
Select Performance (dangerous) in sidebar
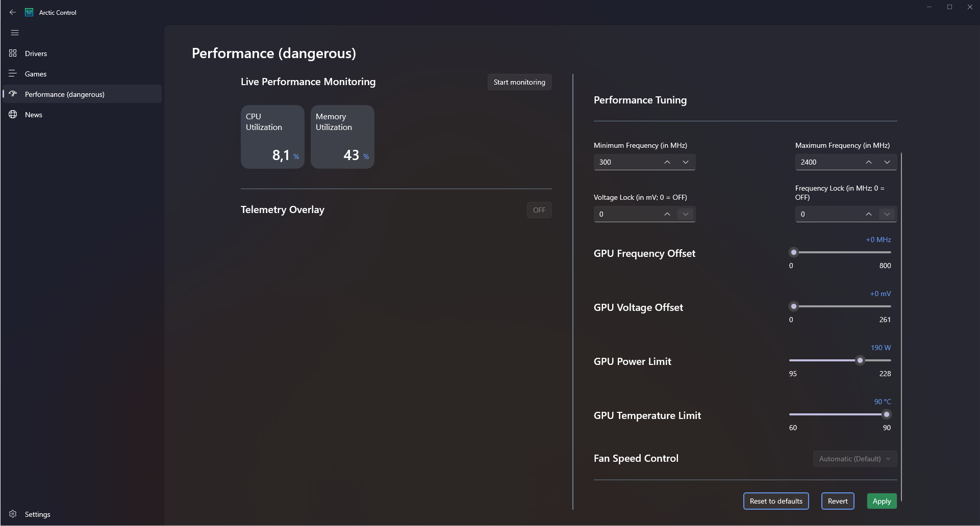pyautogui.click(x=82, y=94)
